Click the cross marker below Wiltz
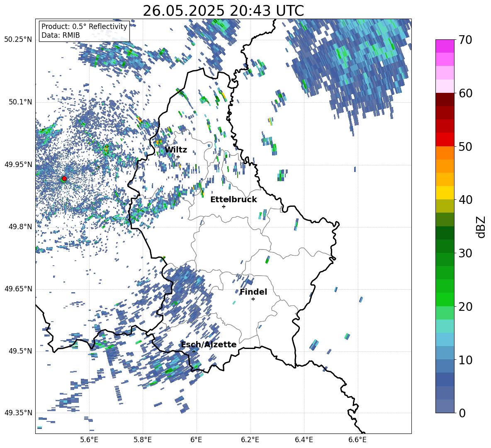The image size is (491, 448). 178,157
